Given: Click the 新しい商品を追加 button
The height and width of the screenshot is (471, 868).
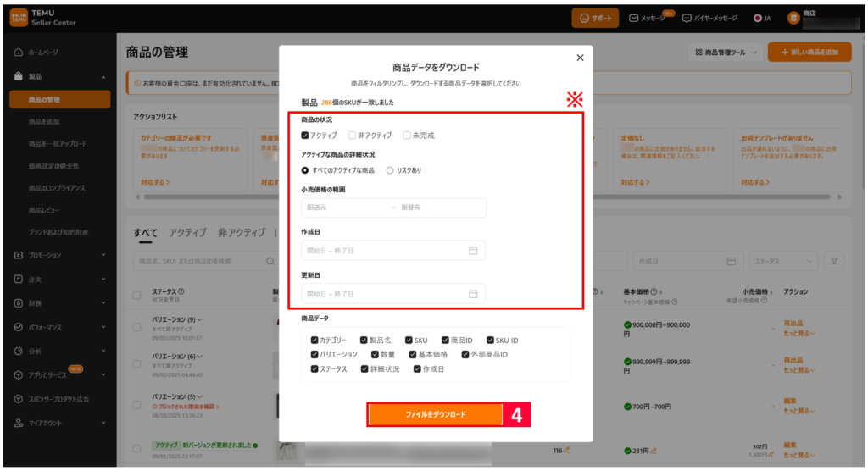Looking at the screenshot, I should pos(810,52).
